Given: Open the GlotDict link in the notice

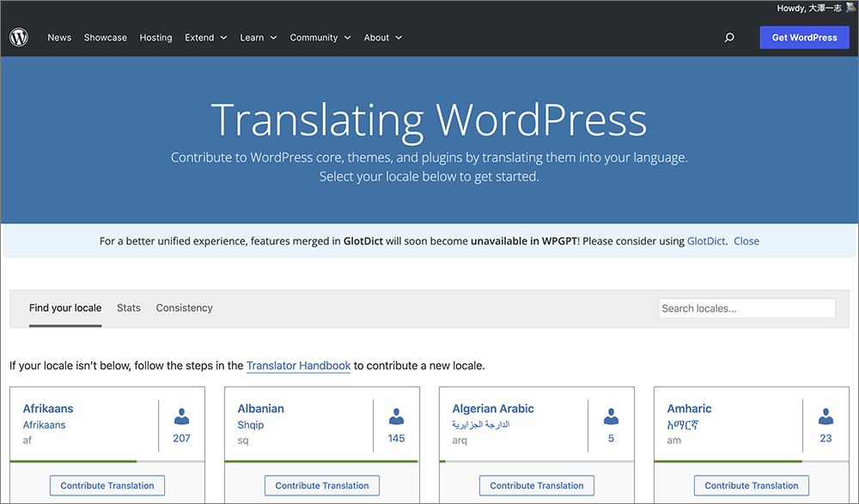Looking at the screenshot, I should tap(705, 241).
